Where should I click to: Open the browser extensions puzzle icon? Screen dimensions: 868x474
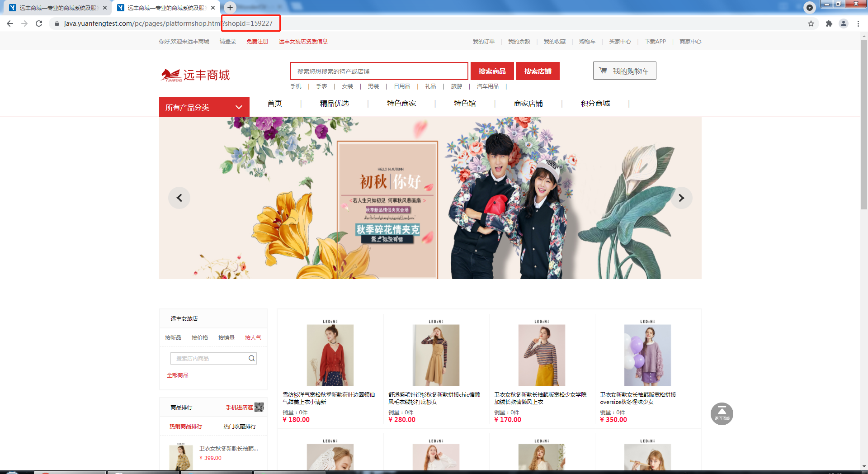pos(829,24)
